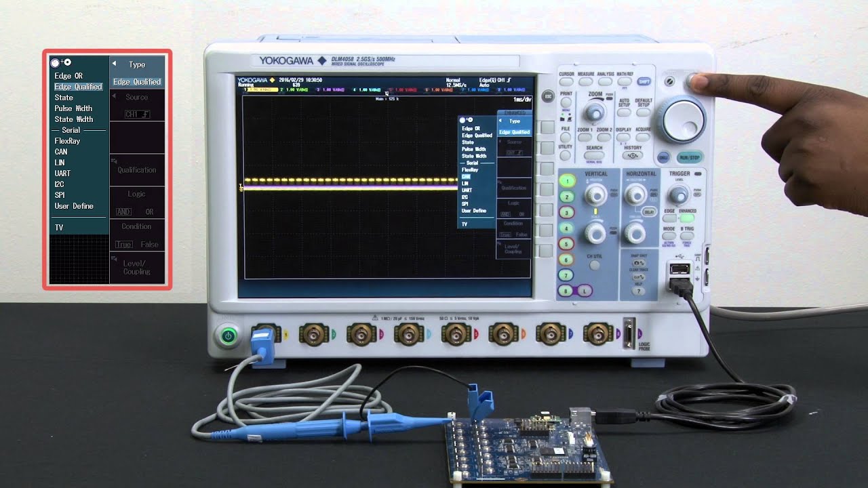868x488 pixels.
Task: Tap the horizontal POSITION knob
Action: [635, 194]
